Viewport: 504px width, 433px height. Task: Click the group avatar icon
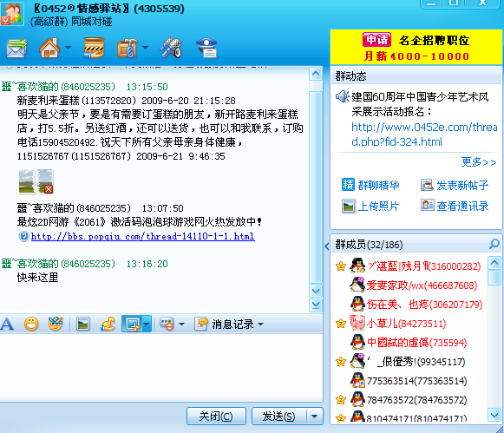[12, 14]
